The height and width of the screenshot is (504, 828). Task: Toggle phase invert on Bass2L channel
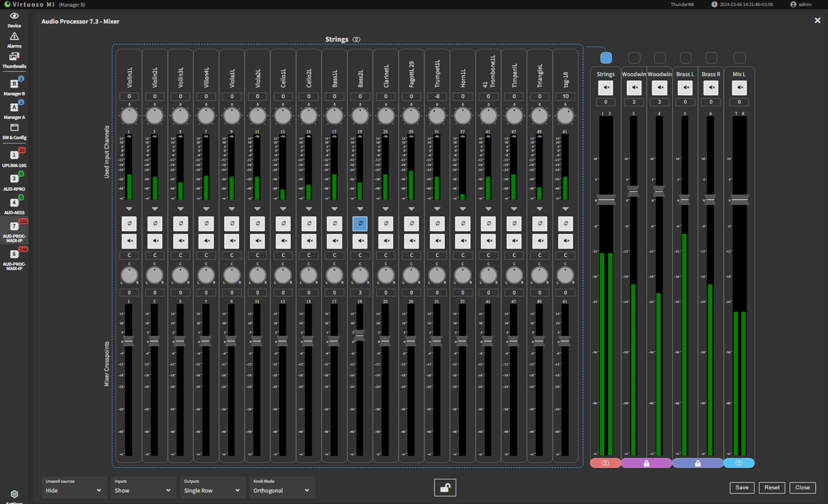[360, 223]
